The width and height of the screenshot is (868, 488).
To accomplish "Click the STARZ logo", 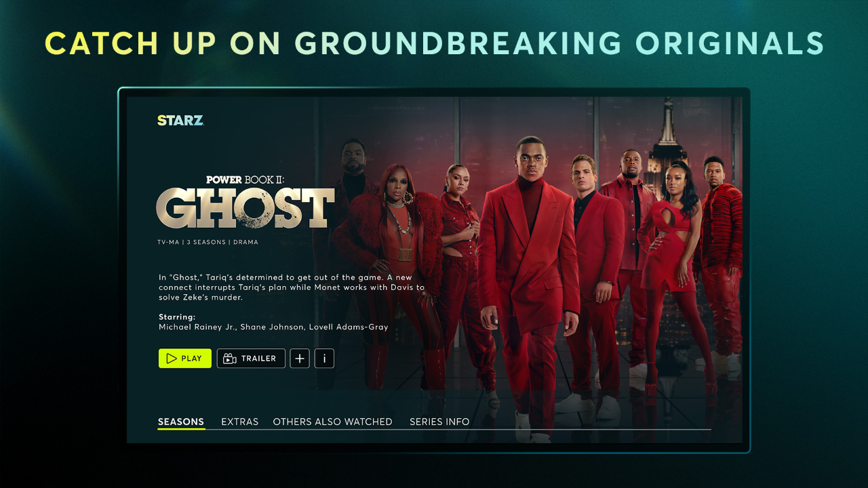I will [180, 121].
